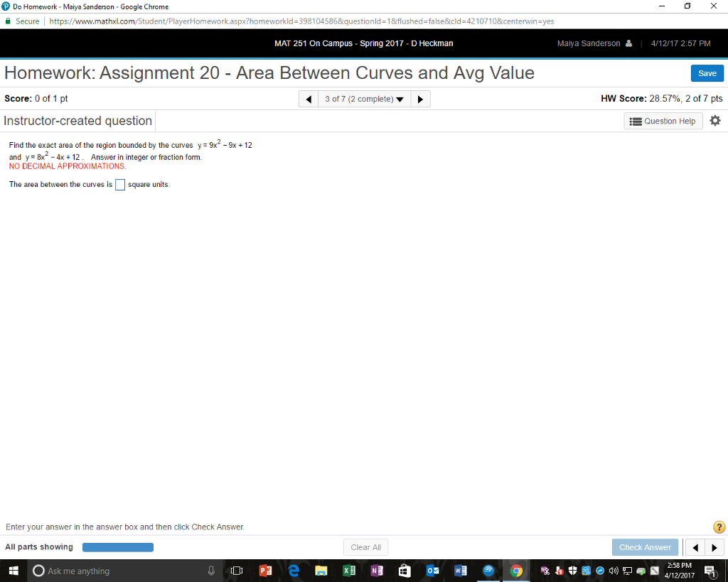Viewport: 728px width, 582px height.
Task: Open Google Chrome from the taskbar
Action: (516, 571)
